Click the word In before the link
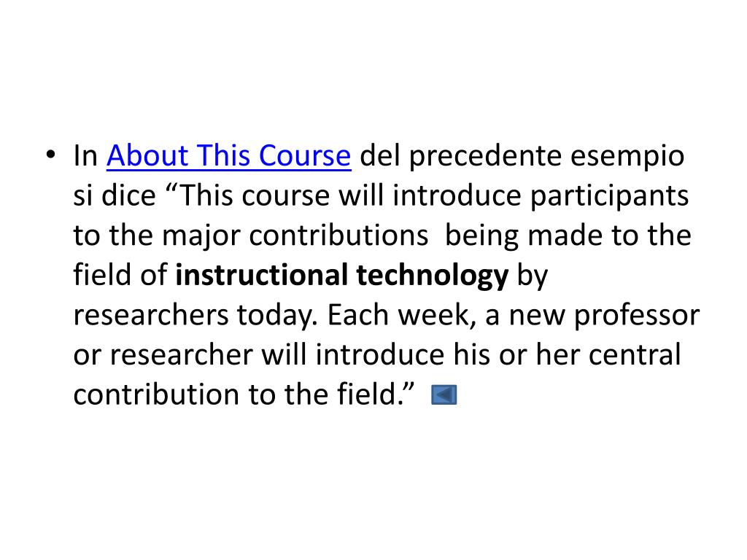 pos(85,156)
